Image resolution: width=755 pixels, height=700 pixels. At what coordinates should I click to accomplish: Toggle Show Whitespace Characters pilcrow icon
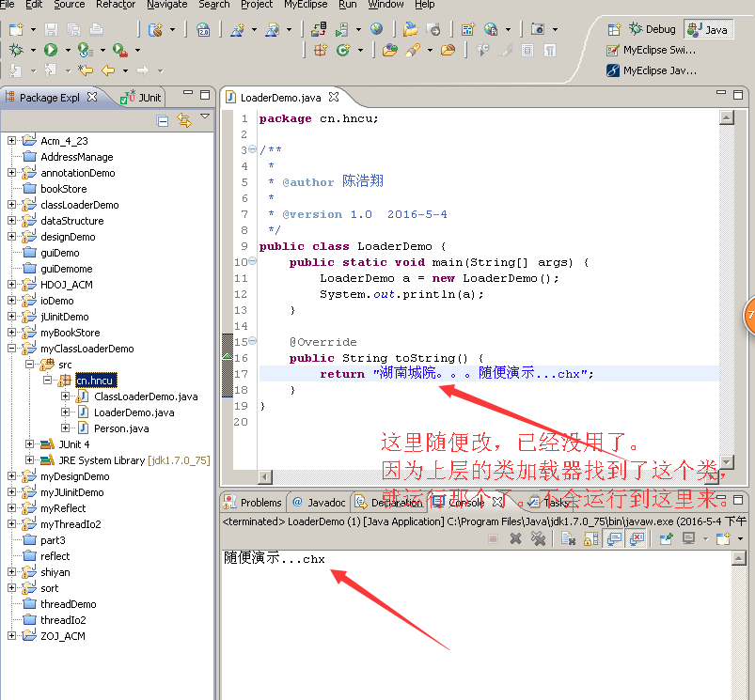click(x=549, y=50)
